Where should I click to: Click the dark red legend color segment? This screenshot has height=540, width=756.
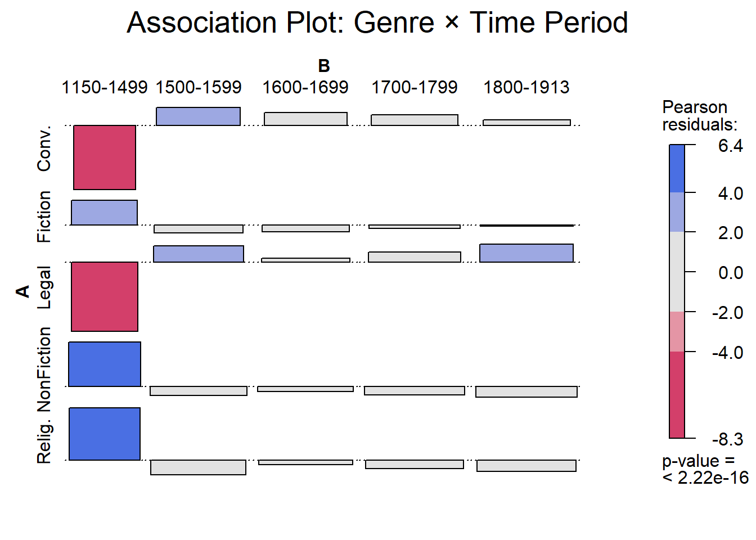[677, 394]
